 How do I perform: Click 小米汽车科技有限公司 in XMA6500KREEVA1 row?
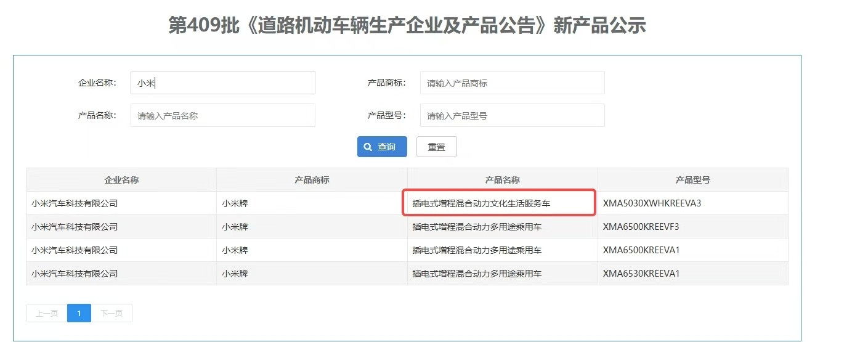pyautogui.click(x=75, y=250)
